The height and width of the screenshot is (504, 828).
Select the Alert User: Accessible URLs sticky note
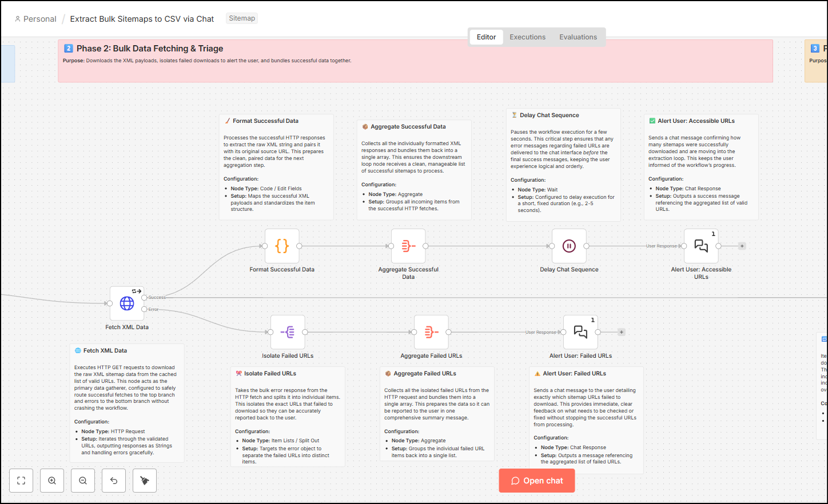click(x=701, y=167)
